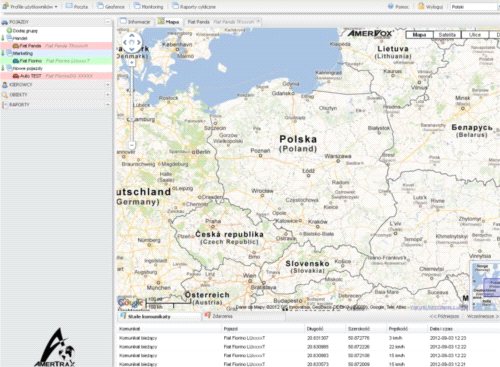Screen dimensions: 500x367
Task: Switch map view to Ulice
Action: click(475, 35)
